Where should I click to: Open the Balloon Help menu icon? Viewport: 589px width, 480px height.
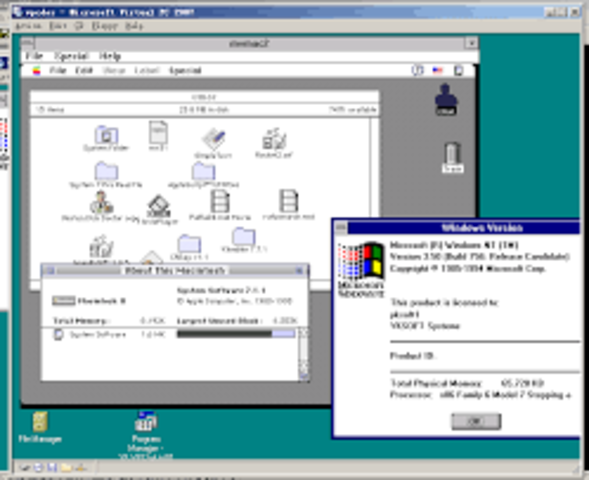[417, 70]
